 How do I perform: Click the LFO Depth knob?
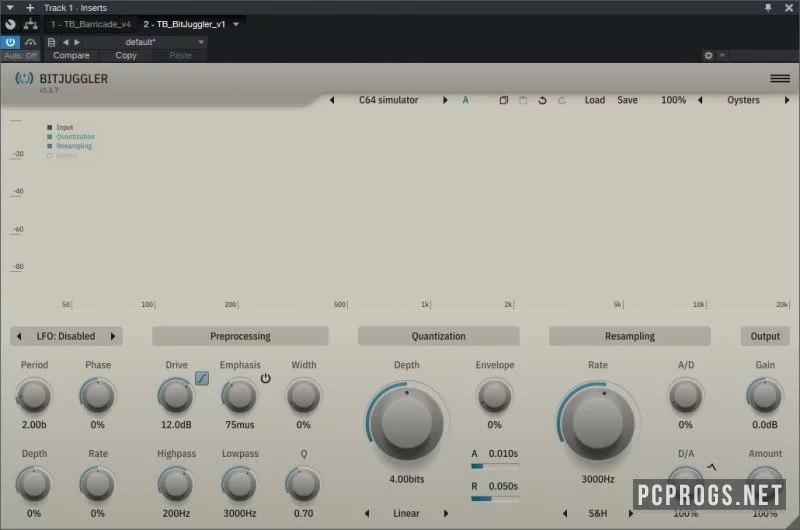34,484
